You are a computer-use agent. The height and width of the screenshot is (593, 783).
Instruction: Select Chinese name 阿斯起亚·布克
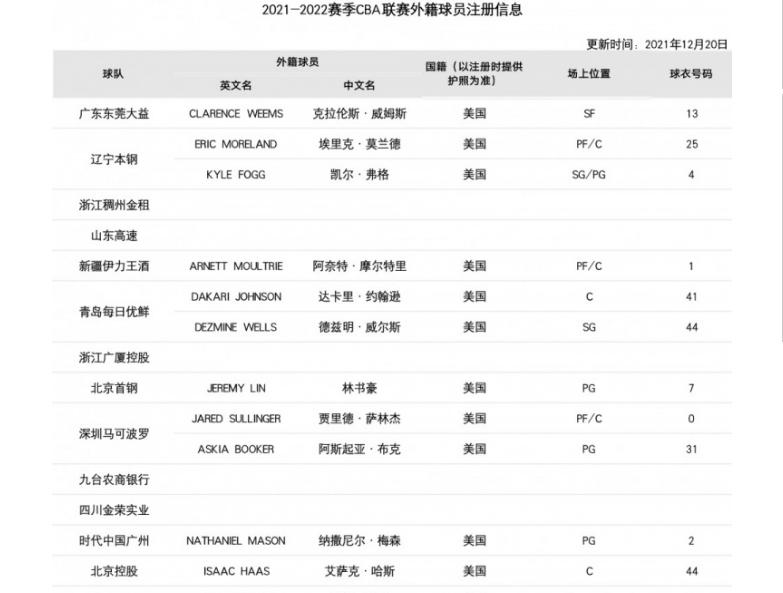tap(360, 449)
